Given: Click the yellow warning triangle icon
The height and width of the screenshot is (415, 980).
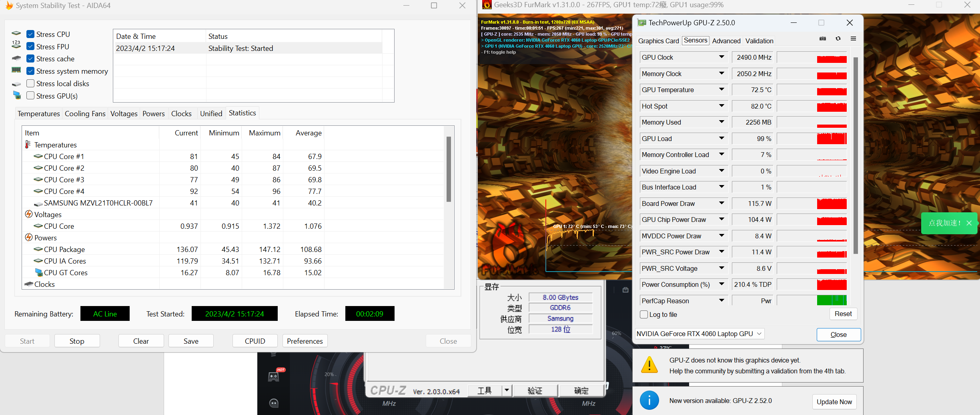Looking at the screenshot, I should coord(649,365).
